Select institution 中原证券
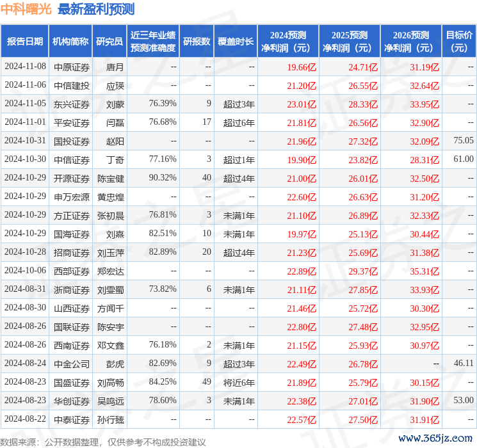This screenshot has height=448, width=477. pos(72,67)
